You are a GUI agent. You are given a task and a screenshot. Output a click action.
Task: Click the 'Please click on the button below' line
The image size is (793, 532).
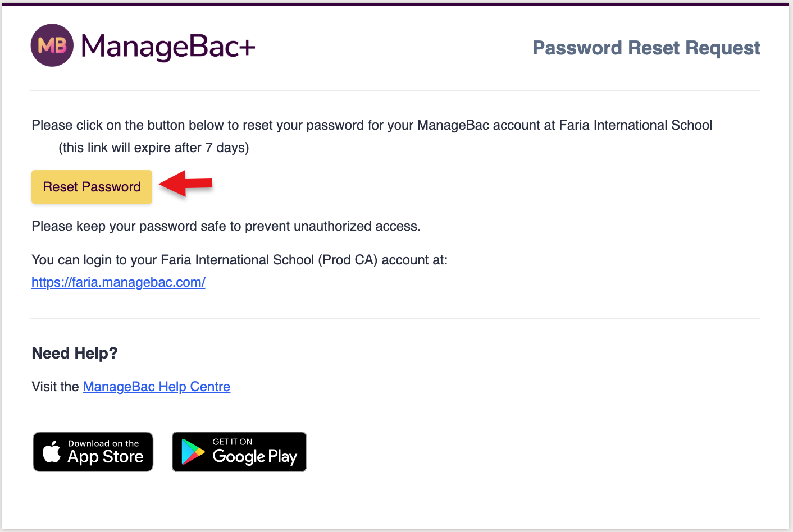(x=371, y=125)
